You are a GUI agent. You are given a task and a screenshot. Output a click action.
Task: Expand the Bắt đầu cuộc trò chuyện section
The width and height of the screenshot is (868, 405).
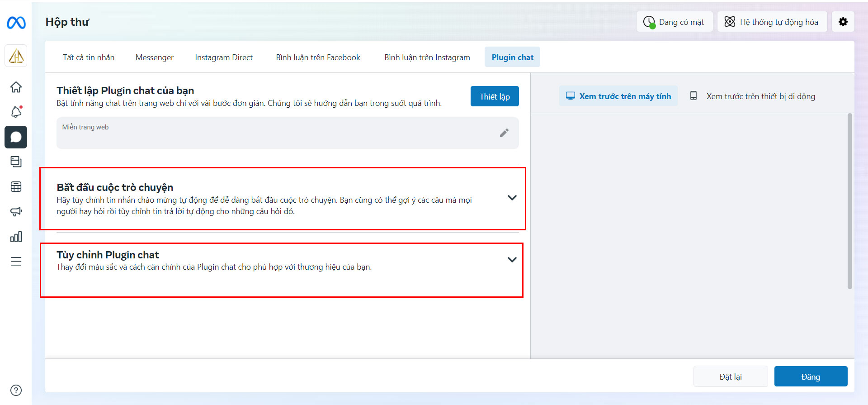tap(512, 198)
